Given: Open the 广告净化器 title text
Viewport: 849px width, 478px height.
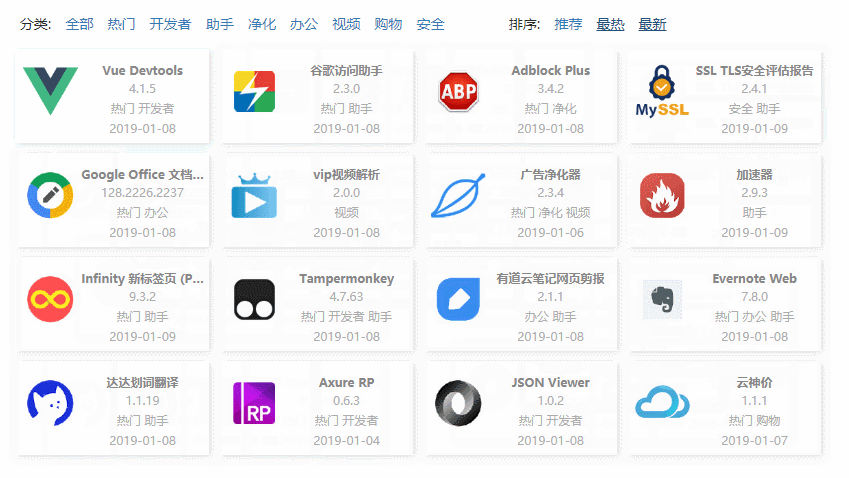Looking at the screenshot, I should (551, 174).
